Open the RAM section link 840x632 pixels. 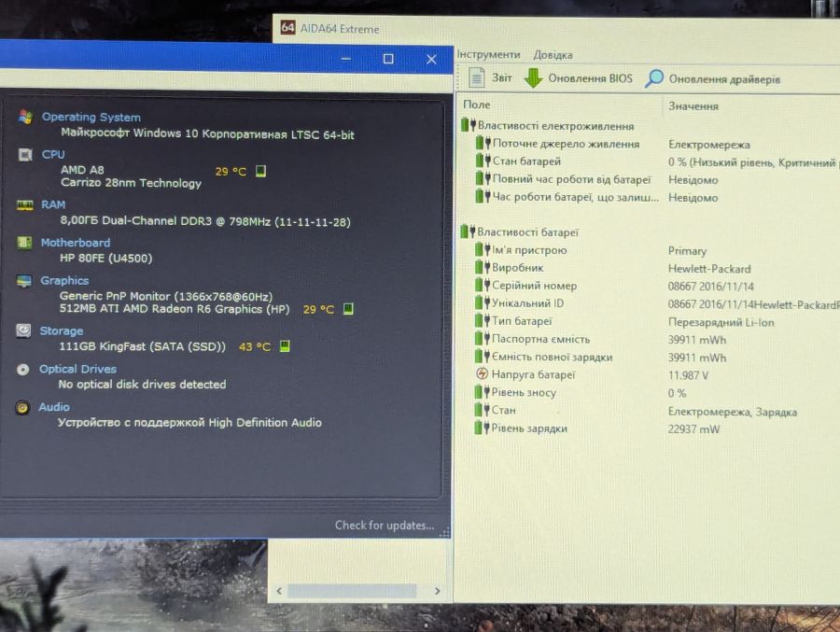53,204
